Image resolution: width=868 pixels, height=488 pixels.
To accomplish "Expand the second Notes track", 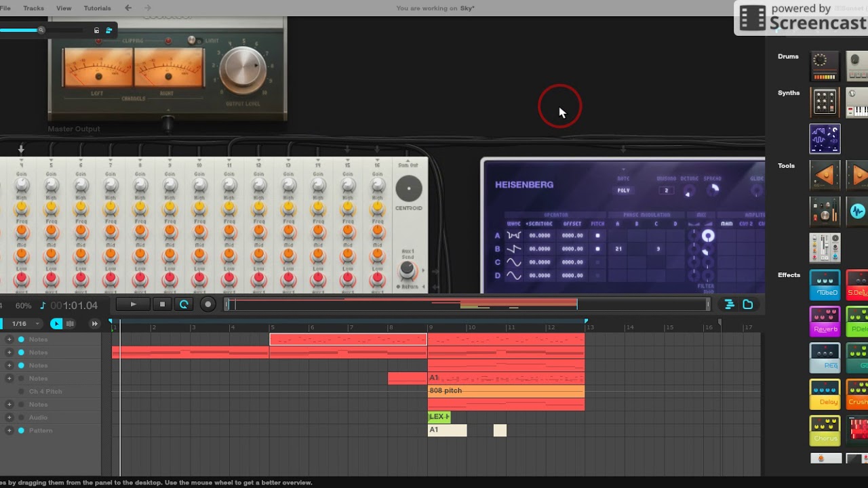I will pyautogui.click(x=9, y=352).
